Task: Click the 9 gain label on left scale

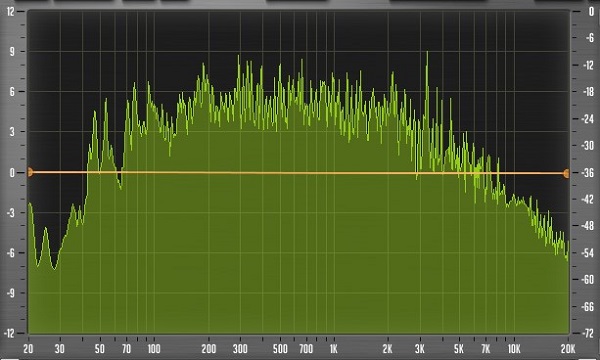Action: (x=11, y=51)
